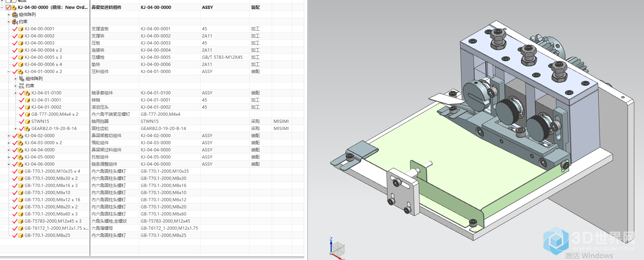The width and height of the screenshot is (644, 260).
Task: Click the nested 约束 icon under KJ-04-01-0000
Action: 22,86
